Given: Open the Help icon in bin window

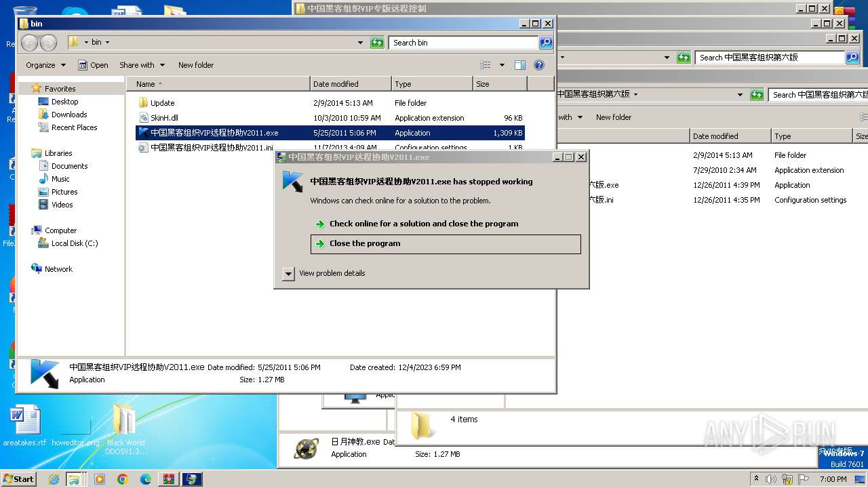Looking at the screenshot, I should (x=539, y=65).
